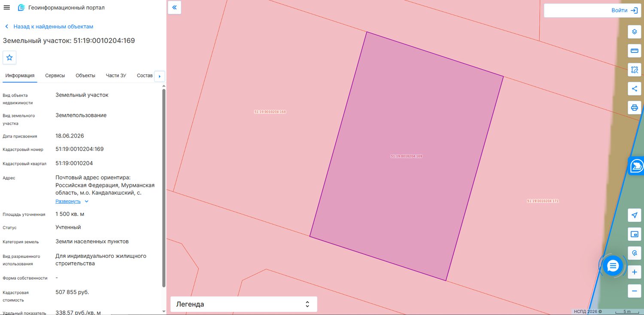Show more tabs with the arrow
The image size is (644, 315).
(x=160, y=76)
